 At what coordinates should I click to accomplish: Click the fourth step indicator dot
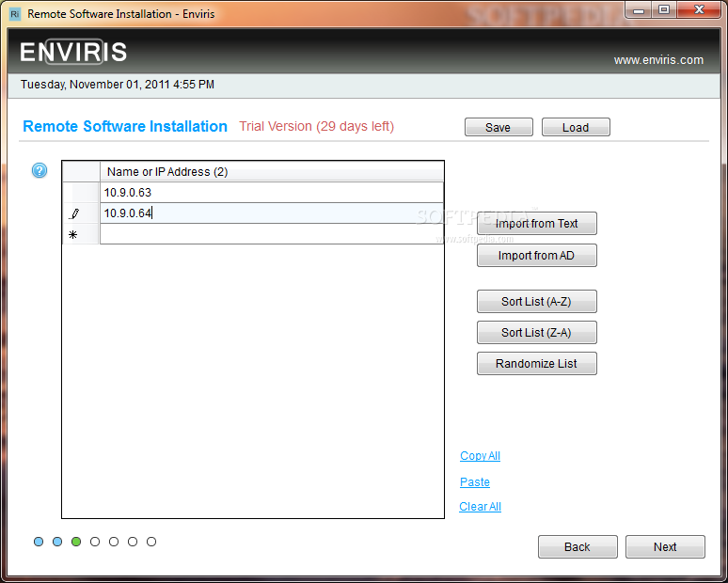coord(95,542)
